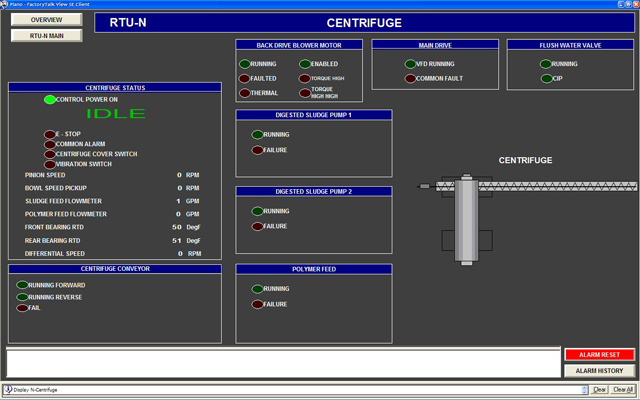Click the Vibration Switch indicator
This screenshot has width=640, height=400.
pos(50,164)
